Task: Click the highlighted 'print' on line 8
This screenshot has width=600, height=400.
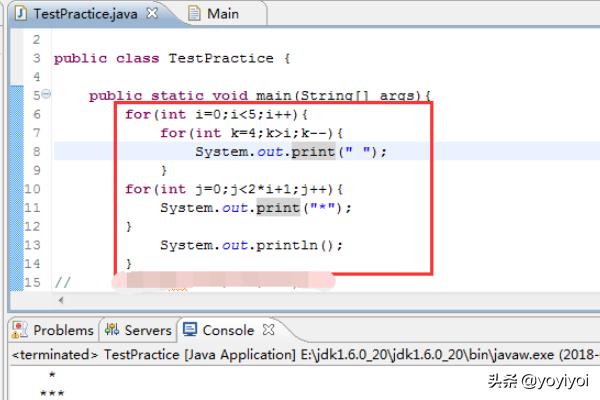Action: 313,152
